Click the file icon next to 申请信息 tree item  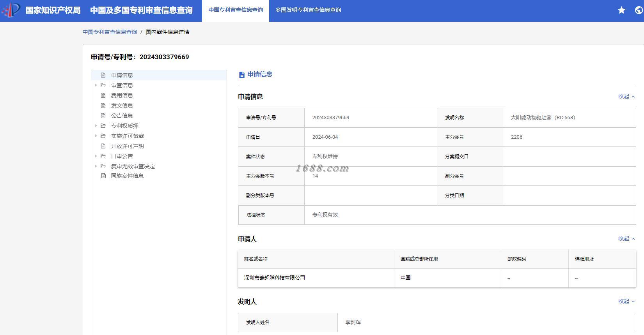click(x=103, y=75)
